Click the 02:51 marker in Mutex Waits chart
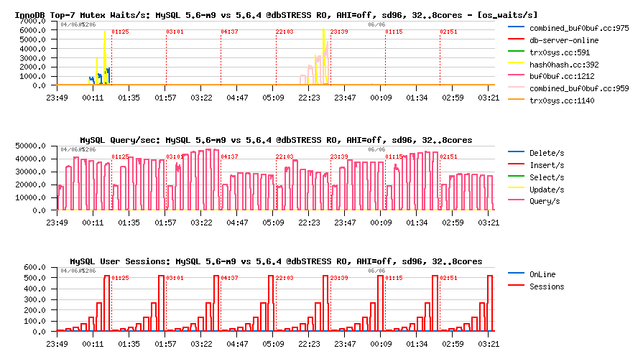The height and width of the screenshot is (364, 643). click(x=448, y=32)
